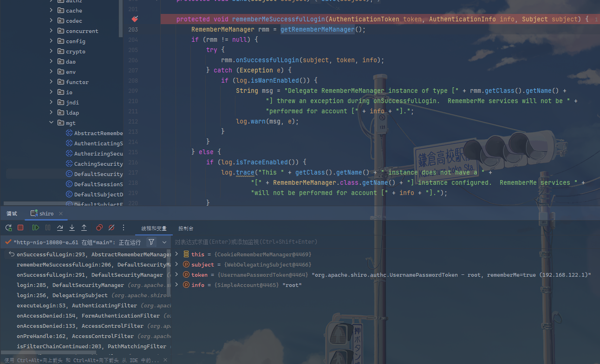Close the shiro debug tab

[61, 214]
